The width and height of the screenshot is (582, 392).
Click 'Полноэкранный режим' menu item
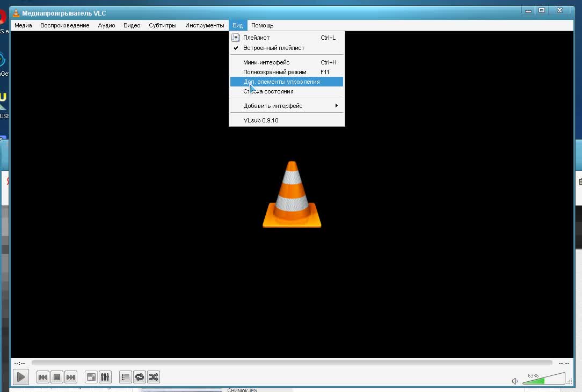(x=274, y=72)
